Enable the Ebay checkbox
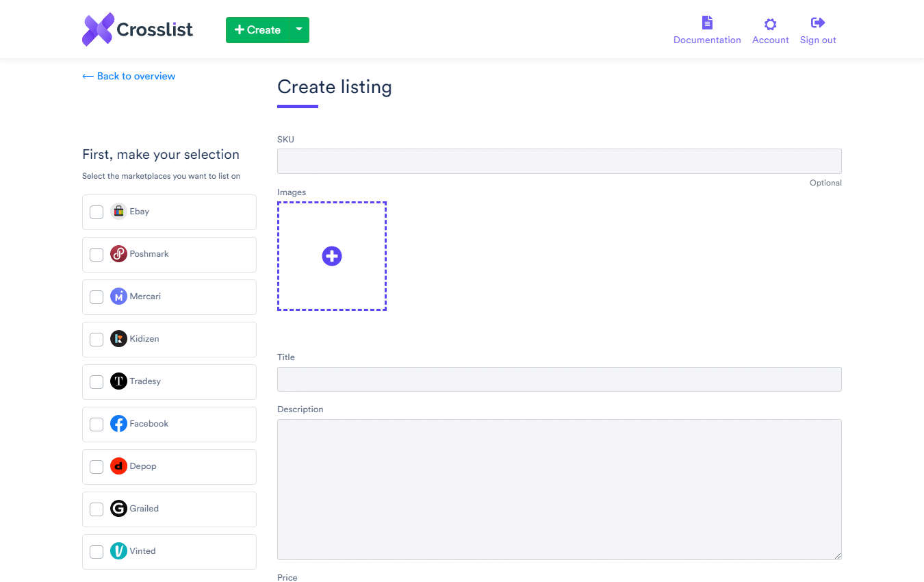This screenshot has width=924, height=582. tap(97, 212)
